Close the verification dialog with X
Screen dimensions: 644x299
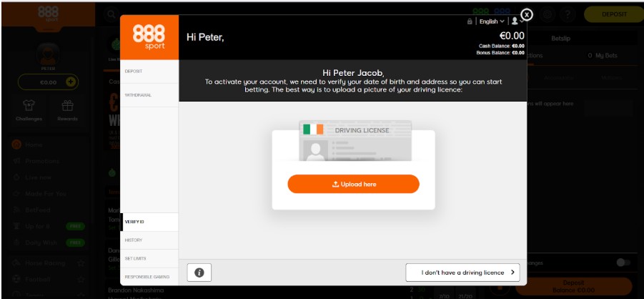click(527, 14)
